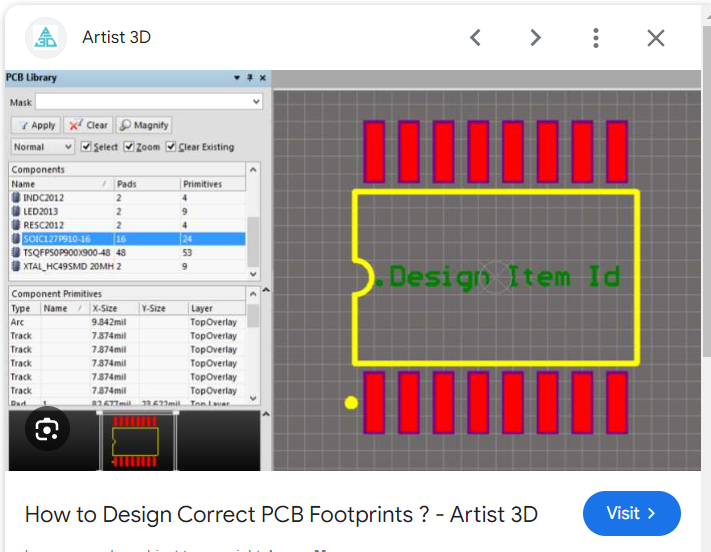The width and height of the screenshot is (711, 552).
Task: Sort primitives by Type column
Action: coord(24,308)
